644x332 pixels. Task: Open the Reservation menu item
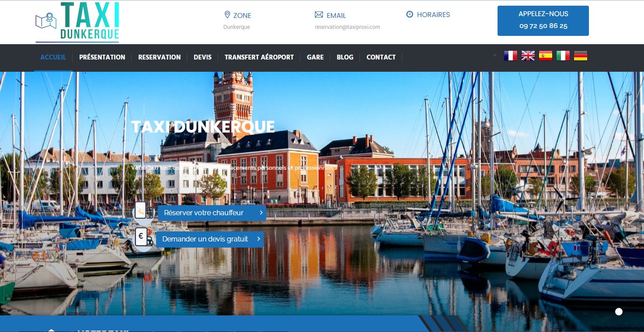(159, 57)
